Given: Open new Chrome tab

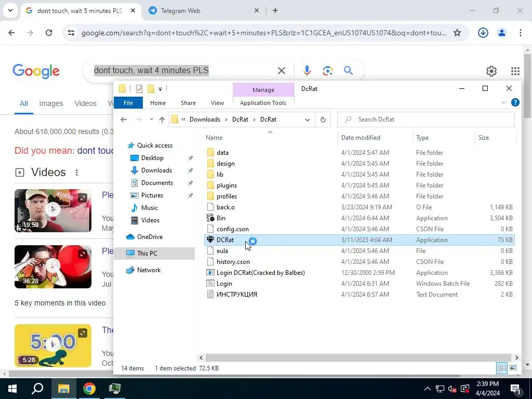Looking at the screenshot, I should (275, 10).
